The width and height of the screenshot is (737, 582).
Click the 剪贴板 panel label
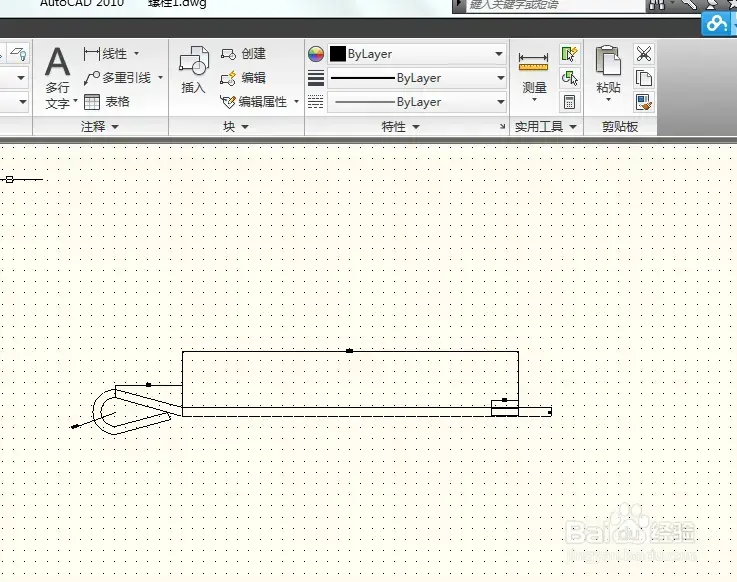point(620,126)
